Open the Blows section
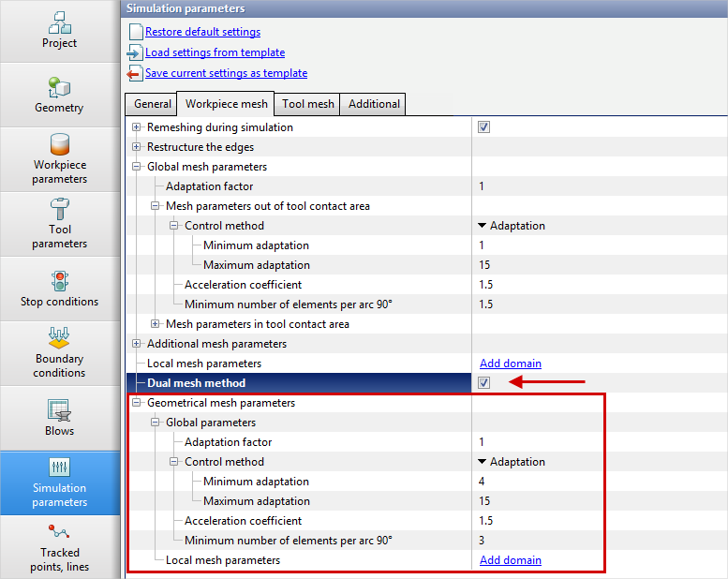 60,418
